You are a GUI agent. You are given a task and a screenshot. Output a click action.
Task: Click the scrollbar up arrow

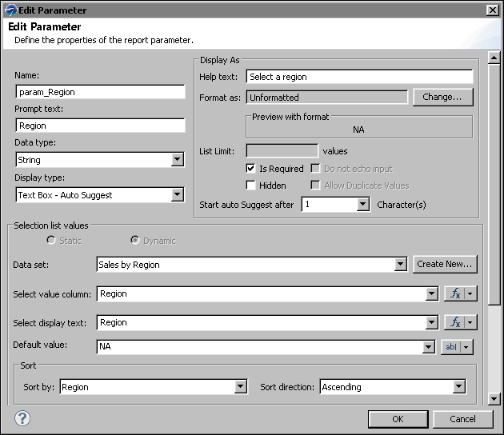pos(494,58)
